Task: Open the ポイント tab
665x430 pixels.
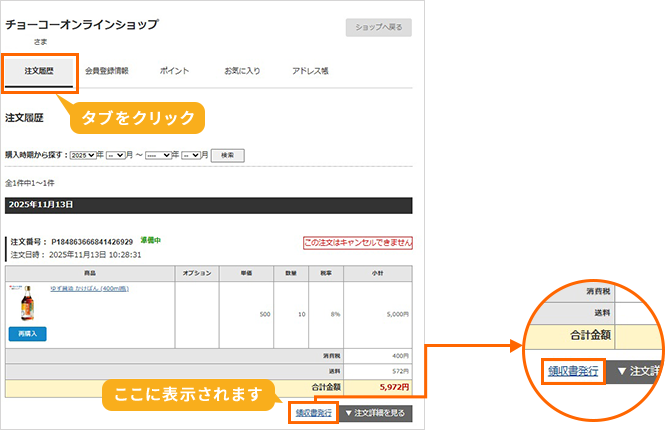Action: [172, 72]
